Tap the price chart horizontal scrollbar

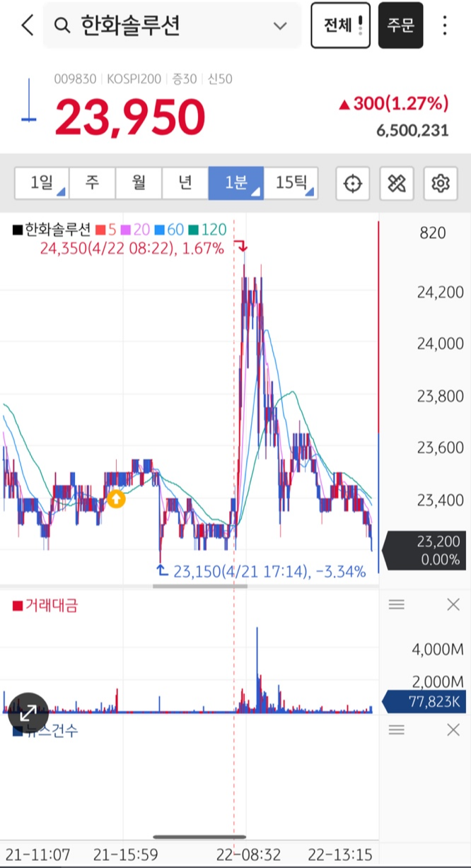coord(200,586)
